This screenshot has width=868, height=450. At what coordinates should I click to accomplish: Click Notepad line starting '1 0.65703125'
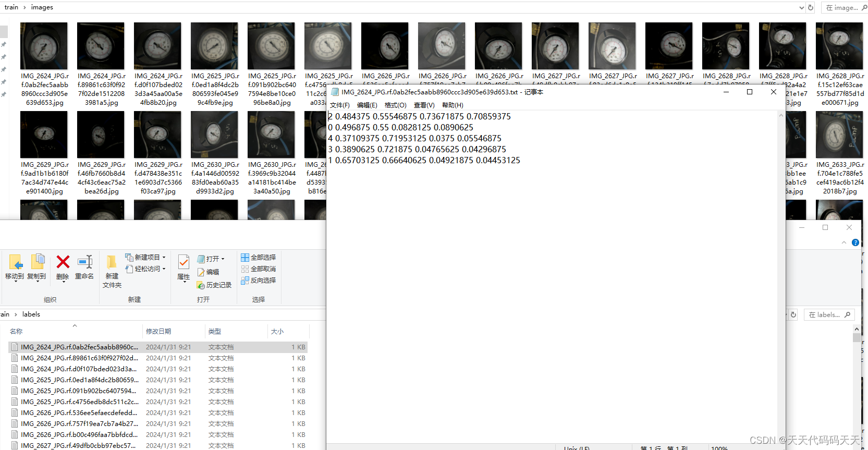(424, 160)
